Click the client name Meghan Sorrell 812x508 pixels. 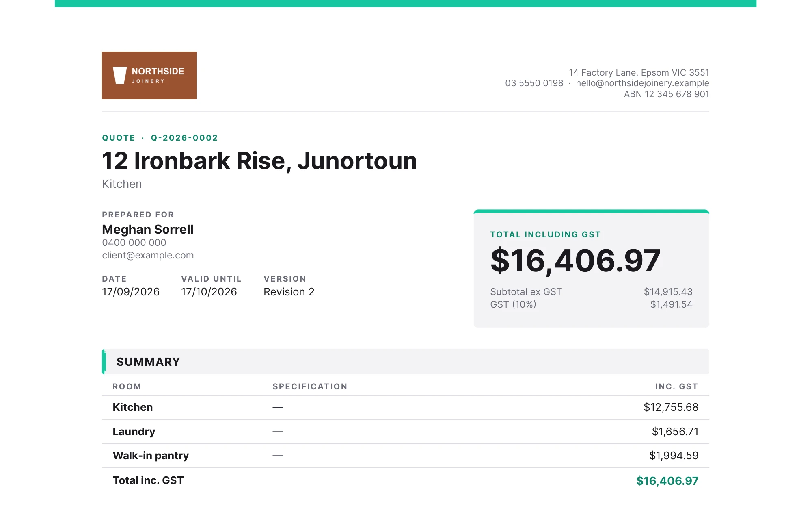(148, 229)
